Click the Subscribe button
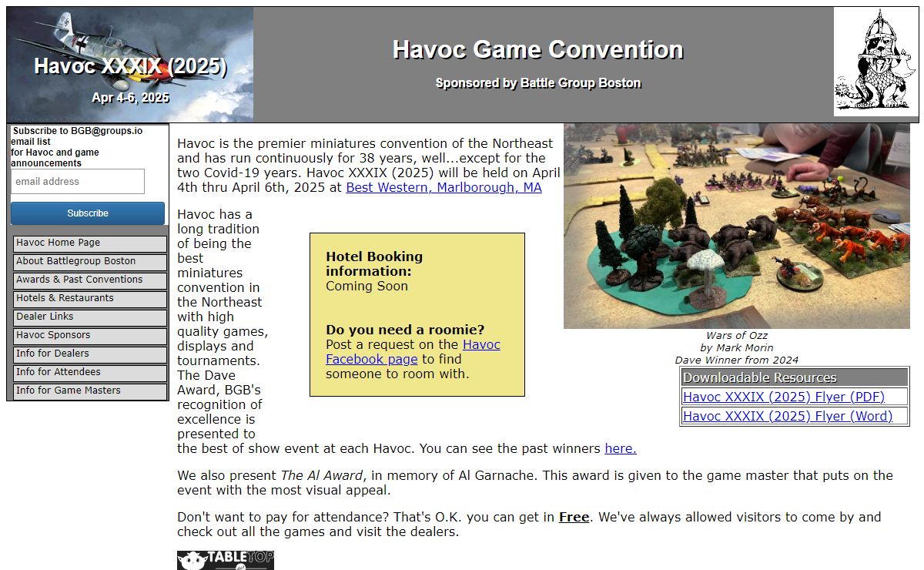 [88, 213]
